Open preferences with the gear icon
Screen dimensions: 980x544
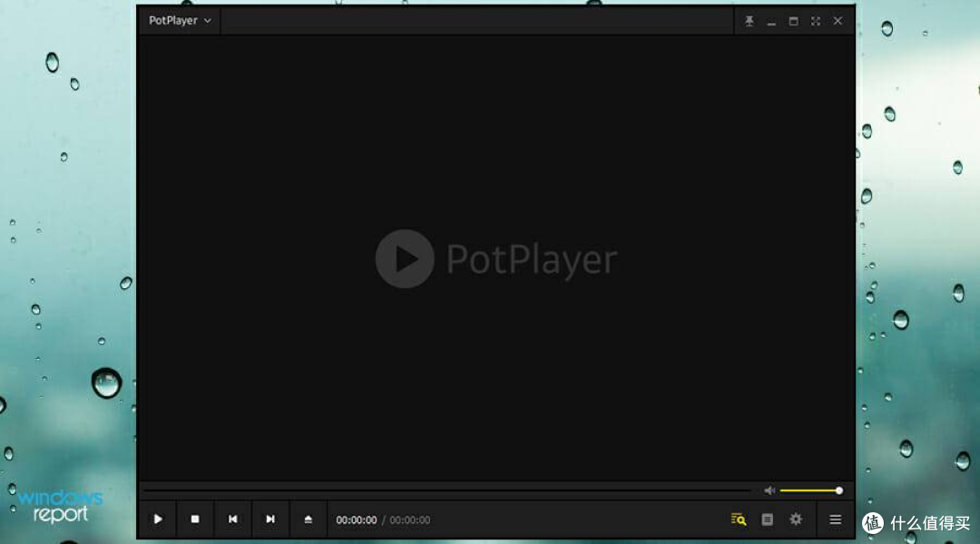coord(796,520)
